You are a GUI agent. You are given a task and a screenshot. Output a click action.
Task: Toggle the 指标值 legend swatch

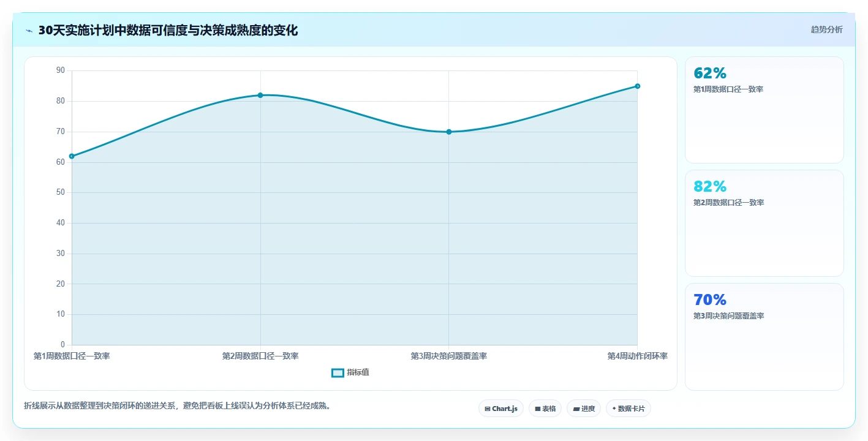(x=338, y=372)
